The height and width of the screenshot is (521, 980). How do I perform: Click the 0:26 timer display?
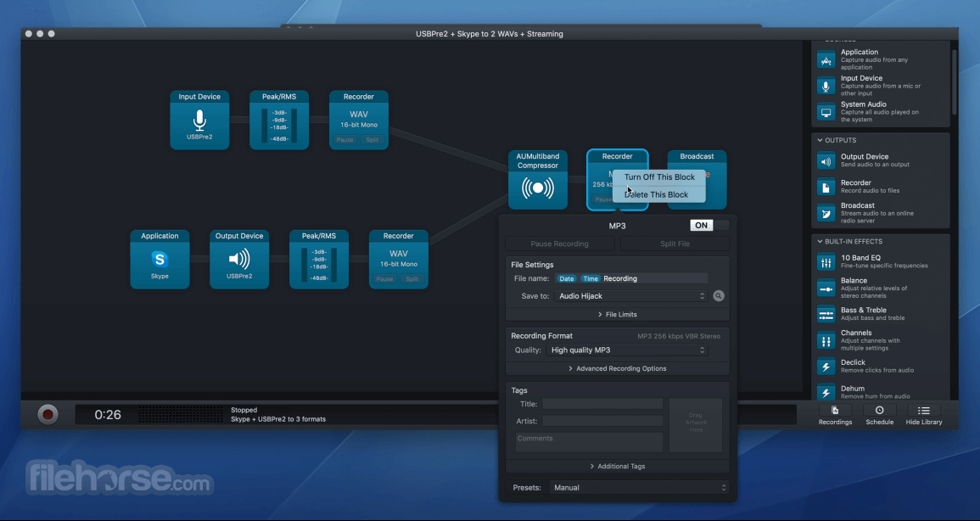point(108,415)
